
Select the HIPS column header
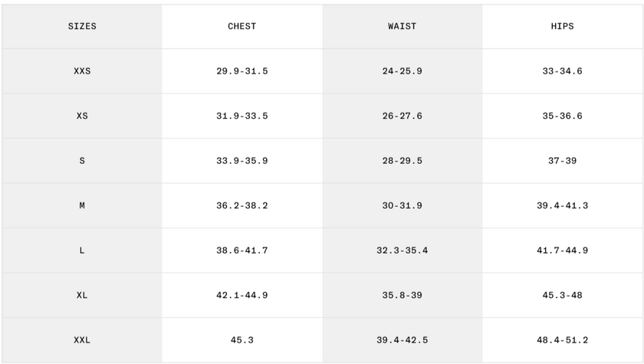(563, 26)
